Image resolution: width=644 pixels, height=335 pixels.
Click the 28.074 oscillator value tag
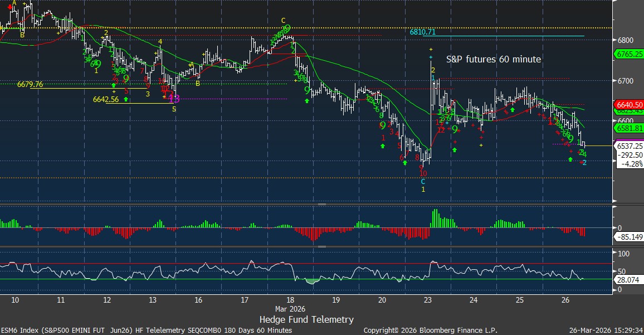pyautogui.click(x=627, y=279)
